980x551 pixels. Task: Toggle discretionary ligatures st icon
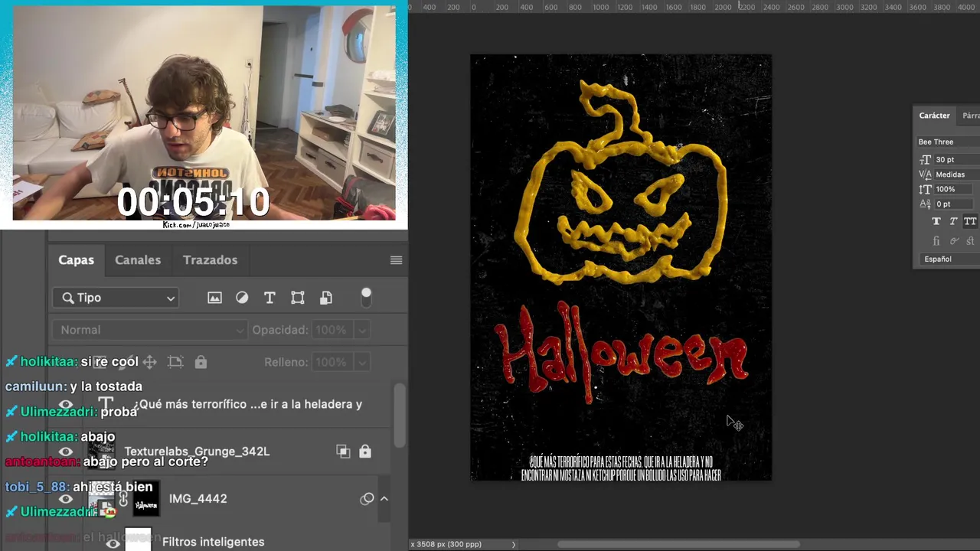tap(971, 240)
